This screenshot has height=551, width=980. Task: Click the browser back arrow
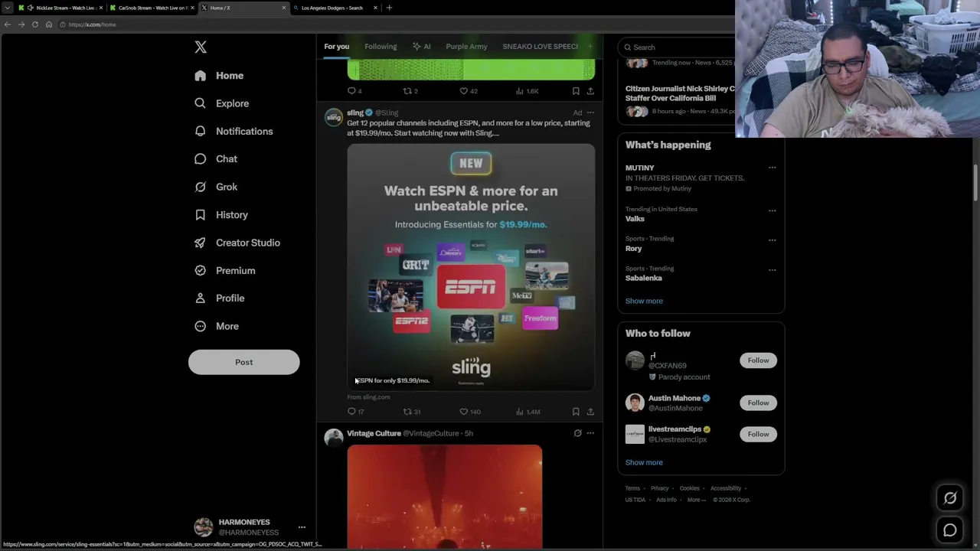click(x=7, y=24)
